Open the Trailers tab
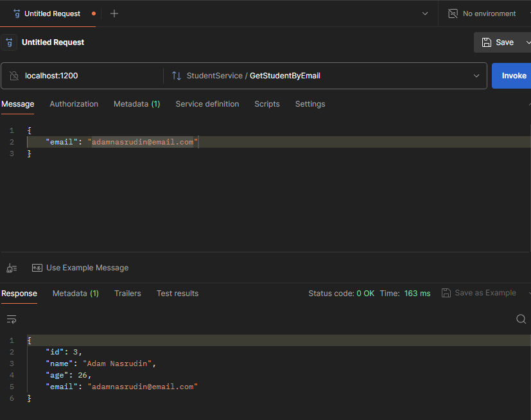 (128, 293)
